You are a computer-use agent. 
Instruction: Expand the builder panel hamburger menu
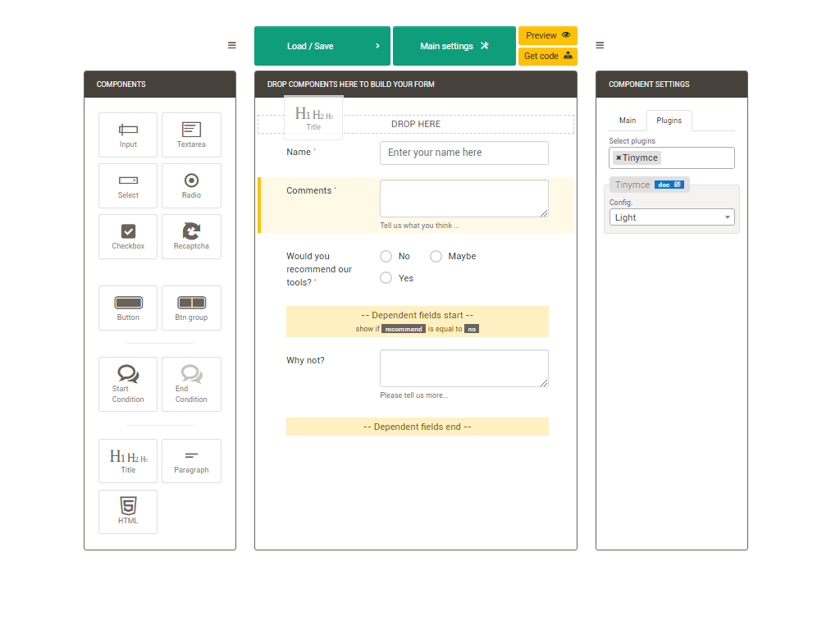tap(232, 45)
